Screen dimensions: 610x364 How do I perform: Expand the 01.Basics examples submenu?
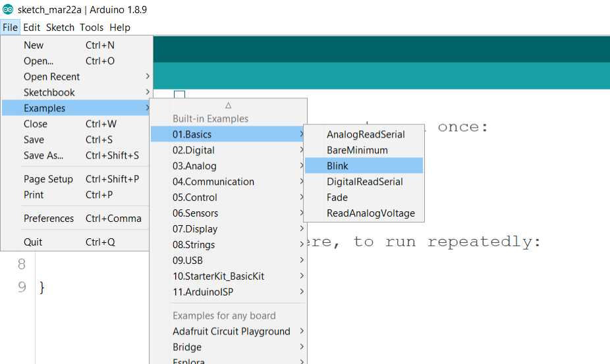point(228,134)
